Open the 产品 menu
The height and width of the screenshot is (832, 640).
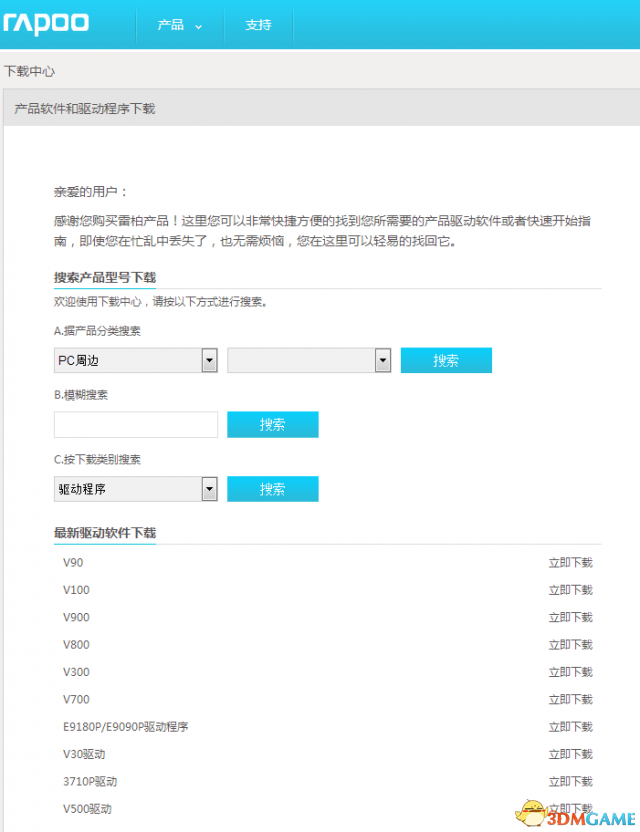[179, 25]
